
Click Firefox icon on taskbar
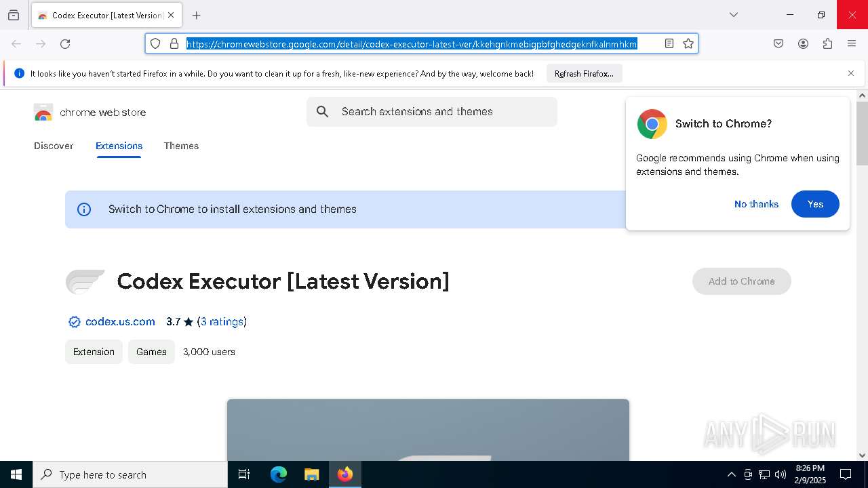[x=345, y=474]
